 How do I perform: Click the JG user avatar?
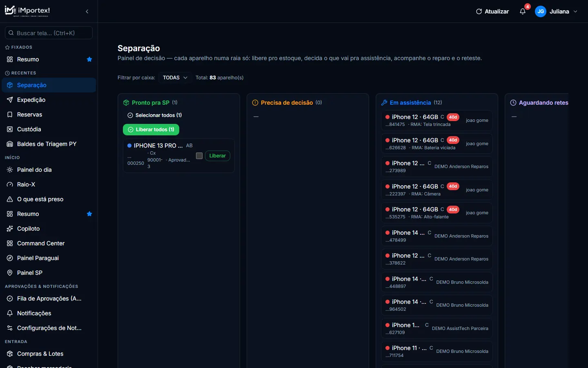point(541,11)
